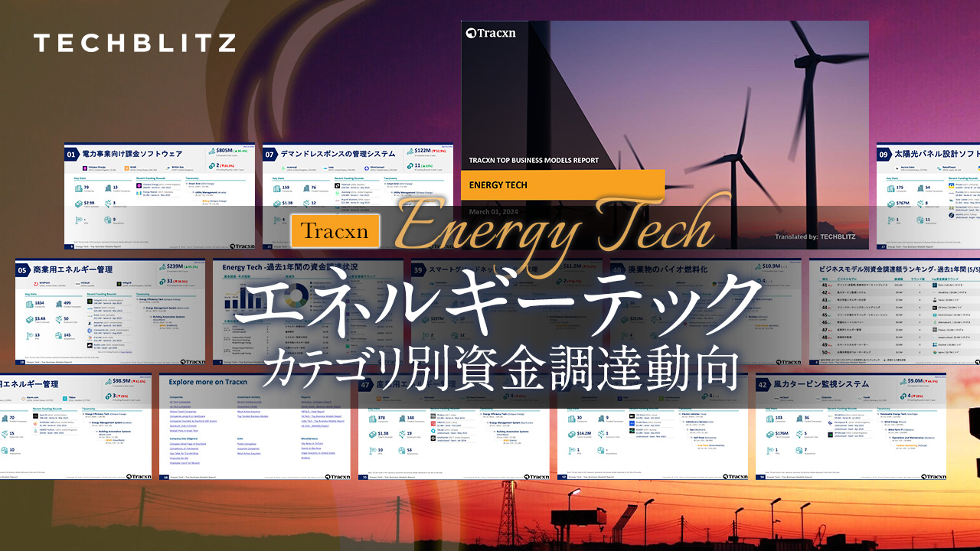Click the number 42 badge on the wind turbine slide

763,384
